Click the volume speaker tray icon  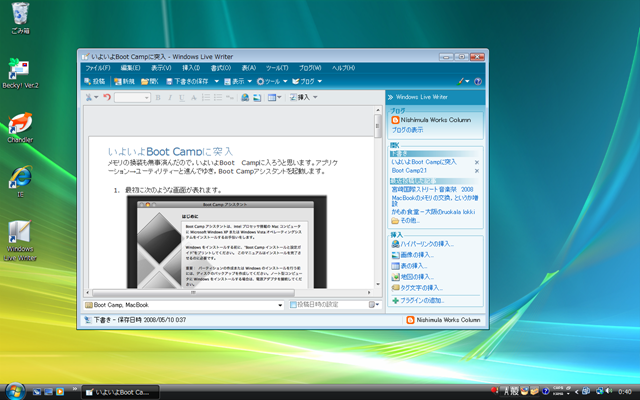pyautogui.click(x=609, y=391)
